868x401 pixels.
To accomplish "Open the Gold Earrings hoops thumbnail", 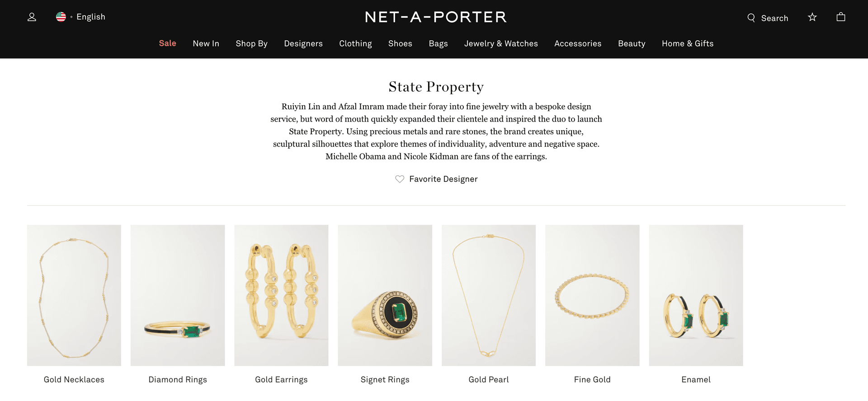I will tap(281, 295).
